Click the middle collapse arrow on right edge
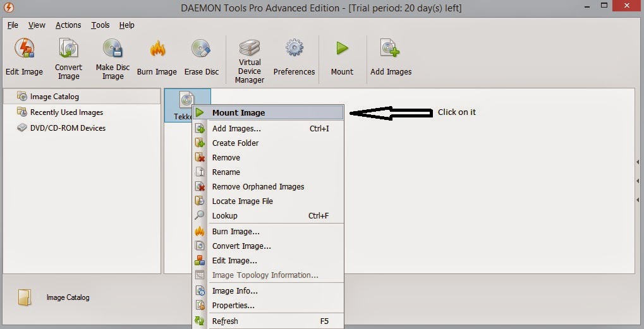 638,181
